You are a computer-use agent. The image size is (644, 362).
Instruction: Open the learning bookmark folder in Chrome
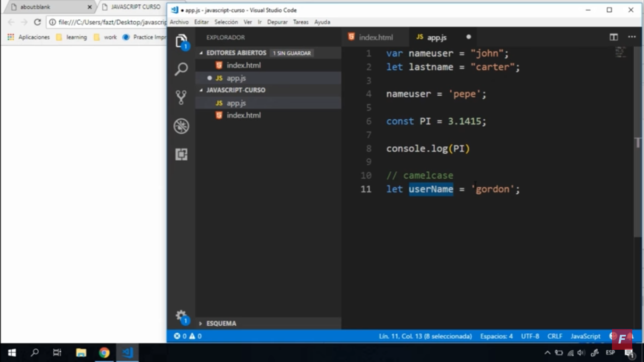tap(72, 37)
